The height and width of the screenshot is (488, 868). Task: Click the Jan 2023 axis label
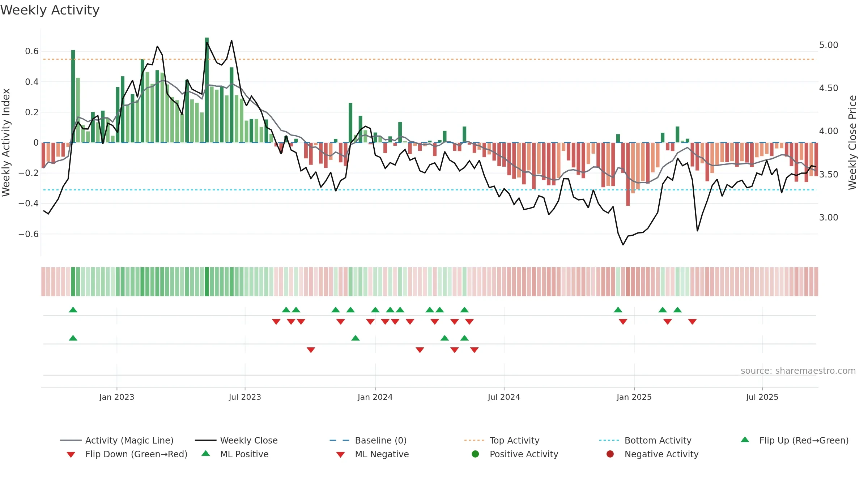point(117,397)
